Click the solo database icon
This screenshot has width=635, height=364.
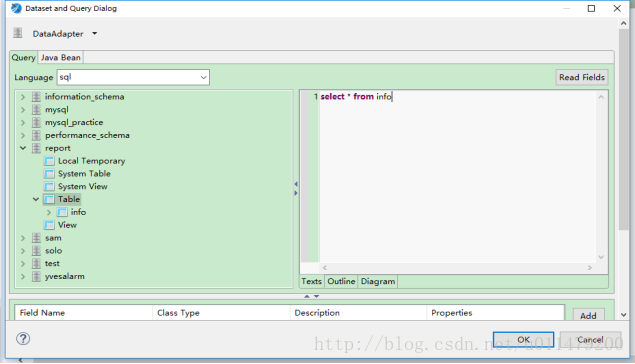coord(36,251)
